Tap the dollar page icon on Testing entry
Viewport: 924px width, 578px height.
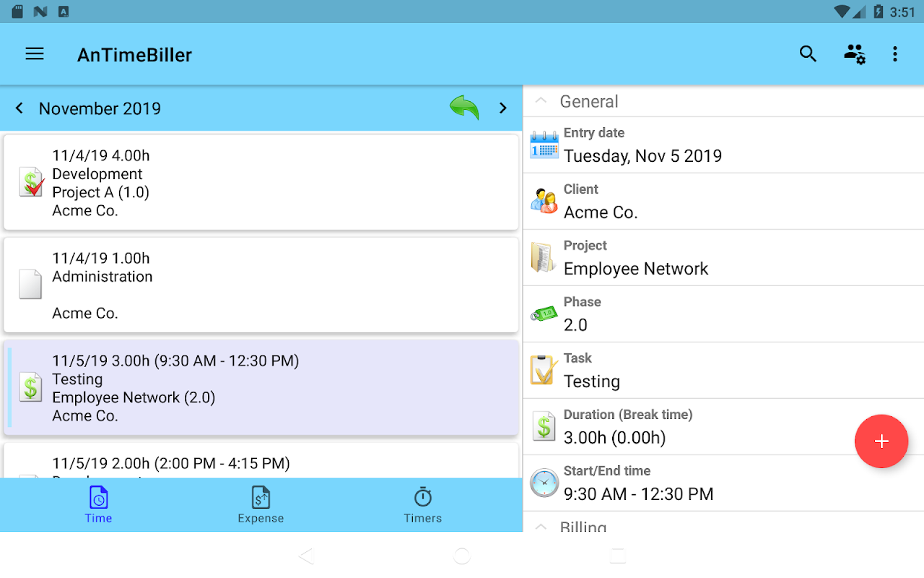(x=30, y=387)
